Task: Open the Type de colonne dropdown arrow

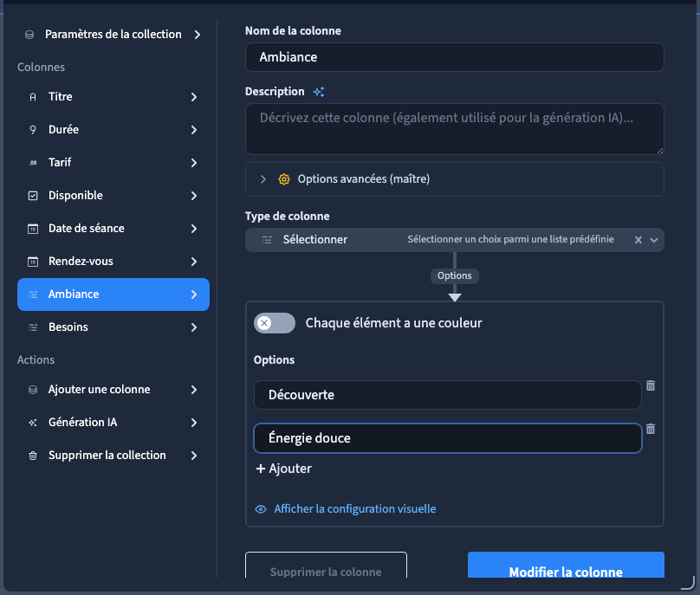Action: pos(654,240)
